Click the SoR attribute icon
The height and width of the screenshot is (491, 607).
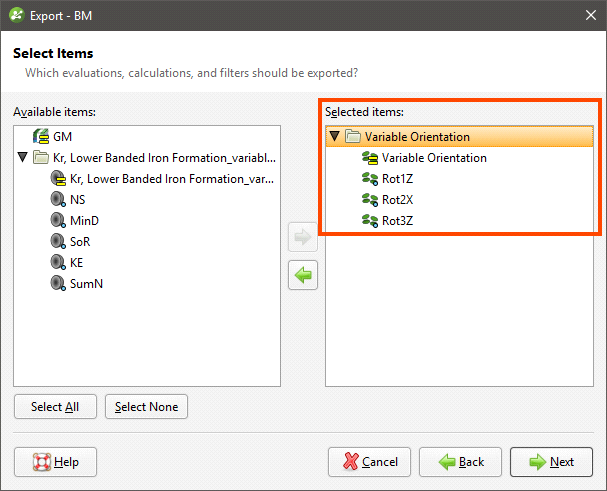coord(58,241)
